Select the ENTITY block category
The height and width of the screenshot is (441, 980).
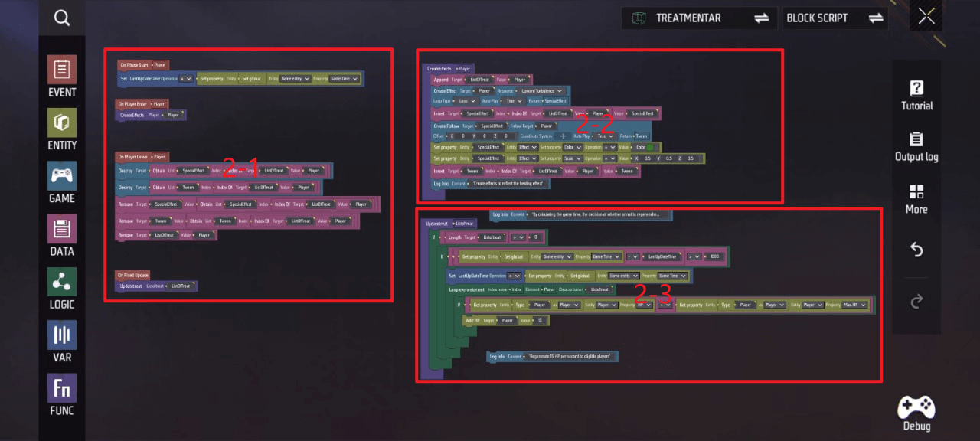pos(62,129)
